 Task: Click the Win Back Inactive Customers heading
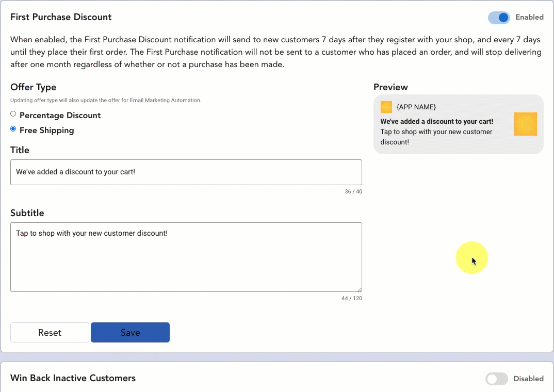click(x=73, y=378)
